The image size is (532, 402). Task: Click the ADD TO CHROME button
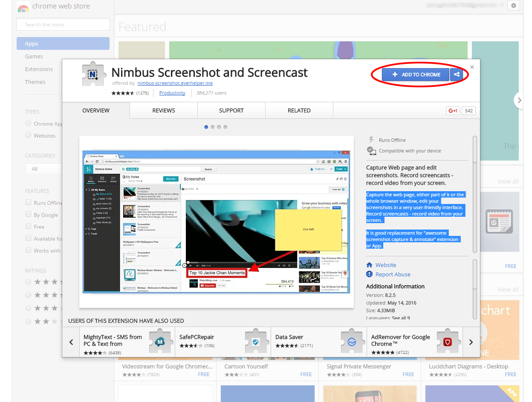[415, 75]
